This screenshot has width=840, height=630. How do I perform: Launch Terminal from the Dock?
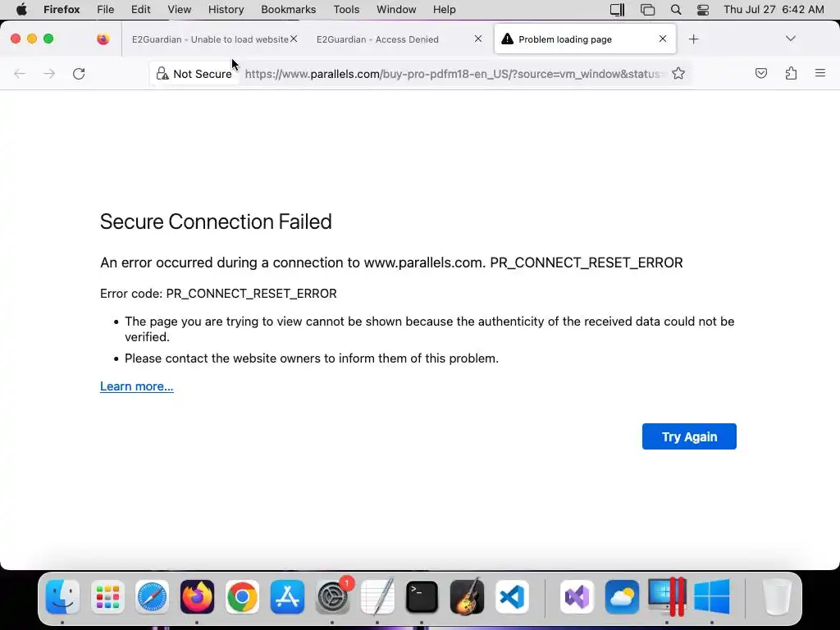[422, 597]
